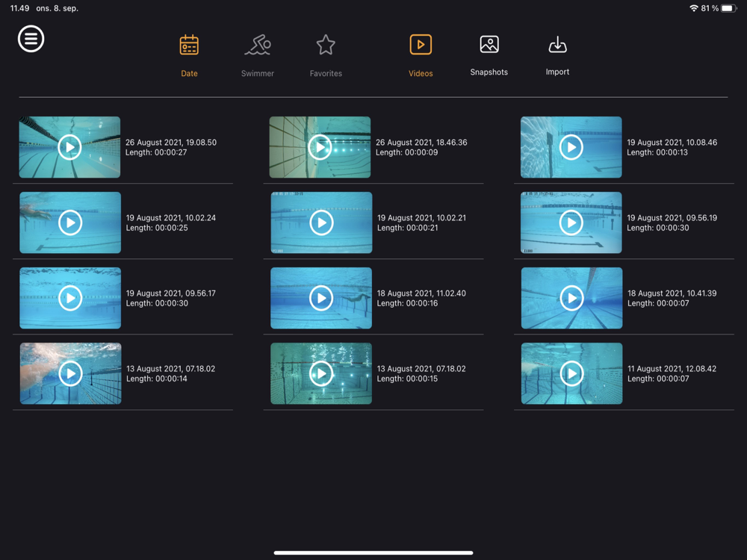This screenshot has width=747, height=560.
Task: Select text '19 August 2021, 10.02.24'
Action: 171,217
